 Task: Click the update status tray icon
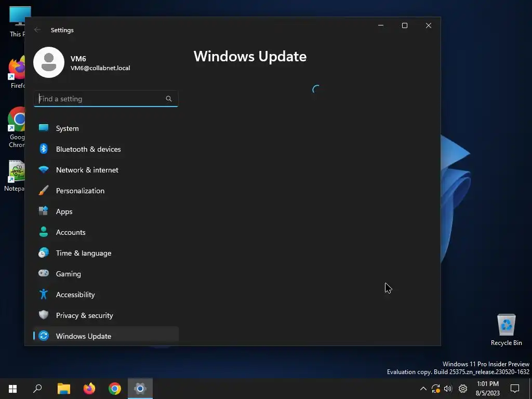coord(436,389)
